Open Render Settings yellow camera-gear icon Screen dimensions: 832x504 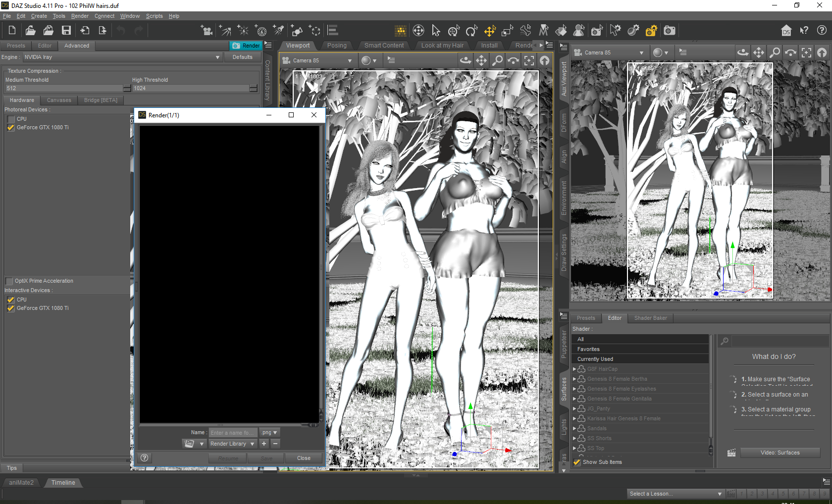651,31
